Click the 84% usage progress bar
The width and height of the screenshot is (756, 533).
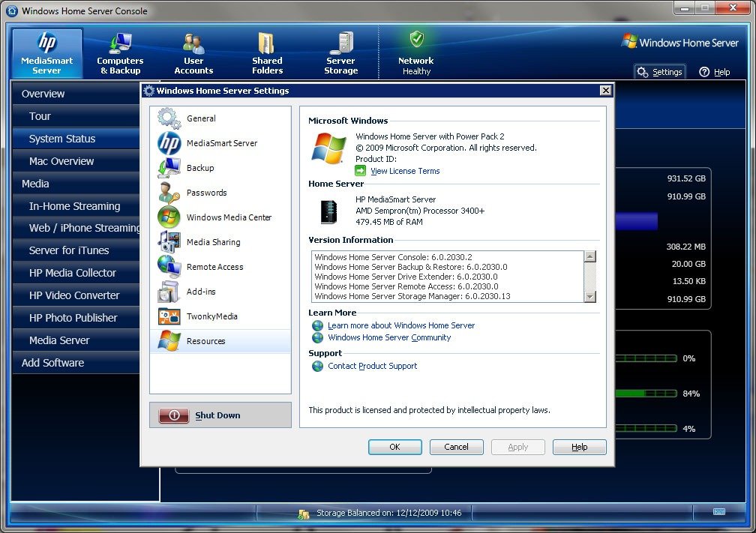(x=646, y=394)
